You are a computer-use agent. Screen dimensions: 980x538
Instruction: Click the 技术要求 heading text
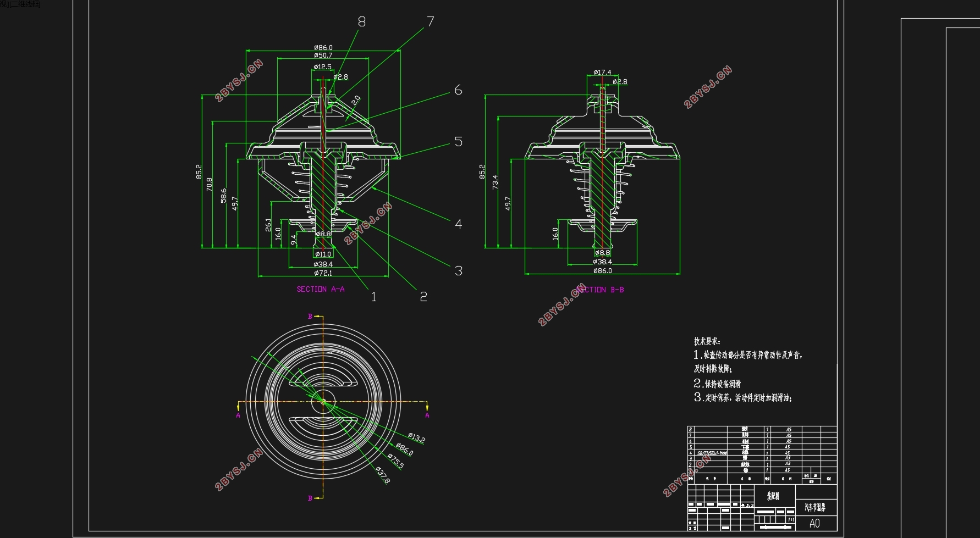tap(707, 341)
